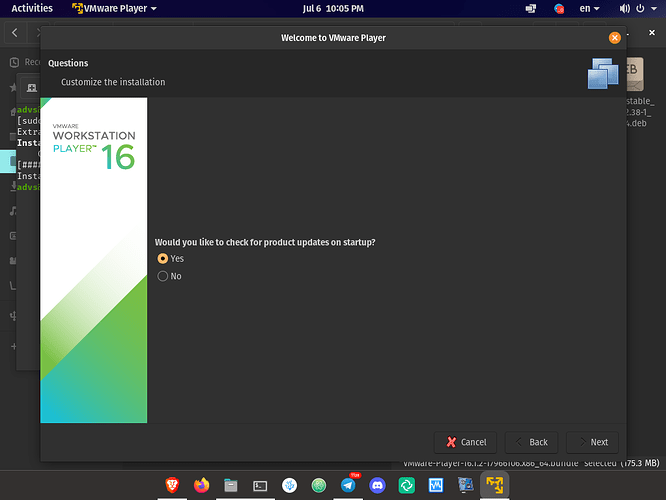Open the Files manager from the dock
The width and height of the screenshot is (666, 500).
[231, 485]
